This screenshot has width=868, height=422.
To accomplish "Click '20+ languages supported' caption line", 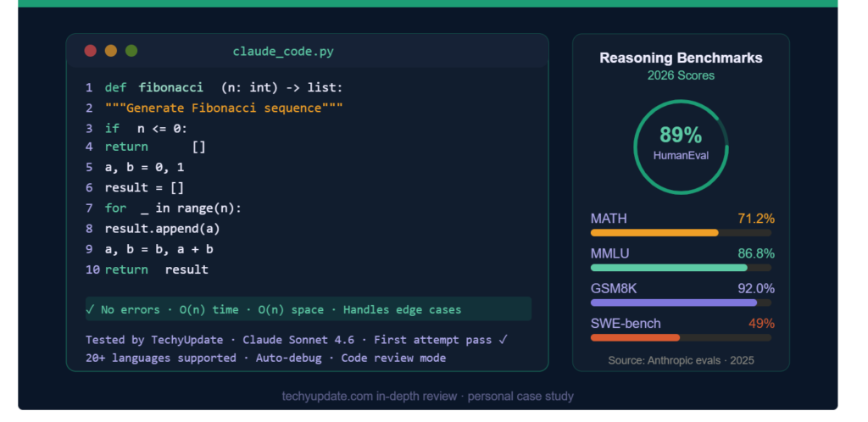I will pyautogui.click(x=265, y=358).
